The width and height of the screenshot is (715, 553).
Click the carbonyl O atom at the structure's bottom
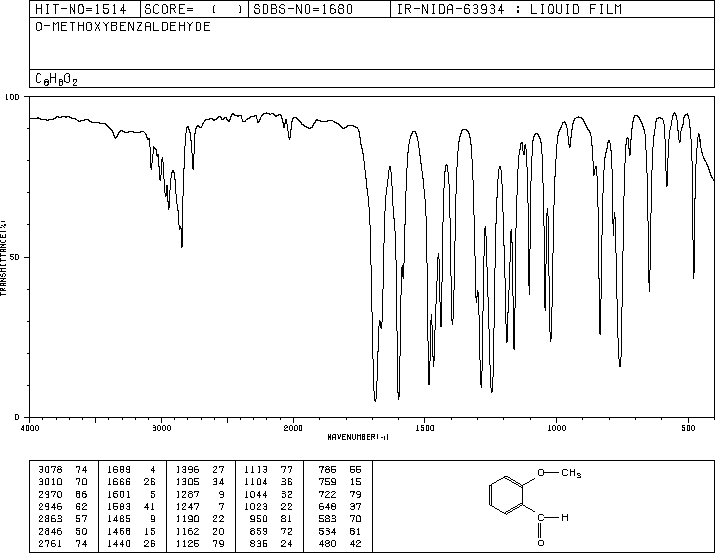[542, 542]
